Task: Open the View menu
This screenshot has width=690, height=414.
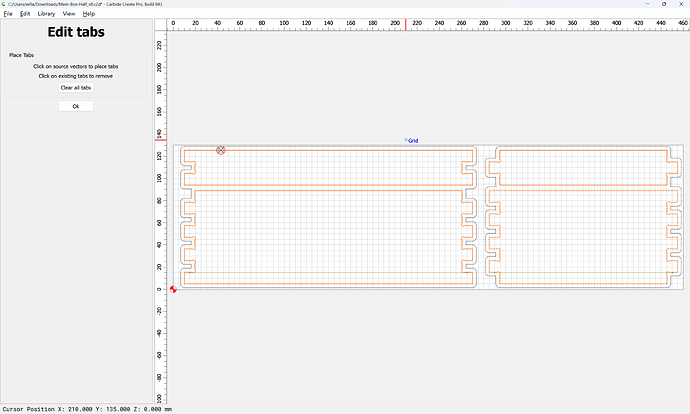Action: point(69,14)
